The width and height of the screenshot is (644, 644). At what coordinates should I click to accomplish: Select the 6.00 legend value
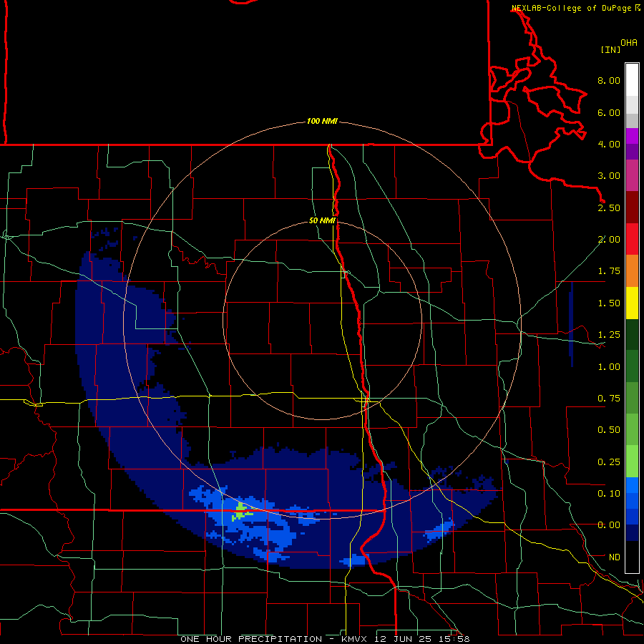point(609,112)
